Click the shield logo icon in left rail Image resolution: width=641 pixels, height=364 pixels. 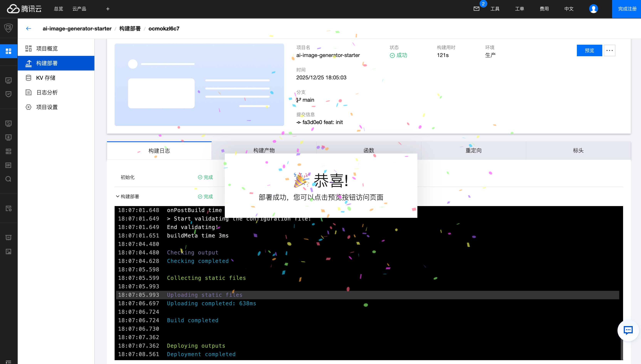[x=8, y=28]
